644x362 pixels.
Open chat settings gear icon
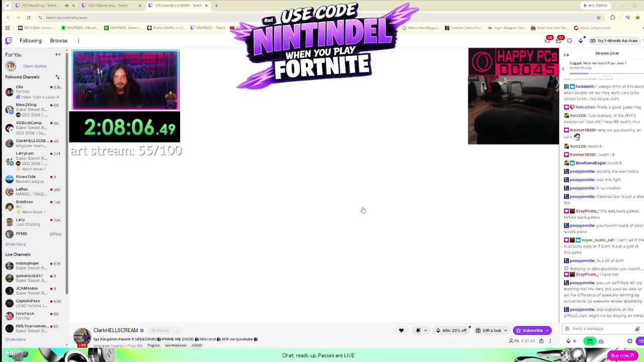pos(629,341)
